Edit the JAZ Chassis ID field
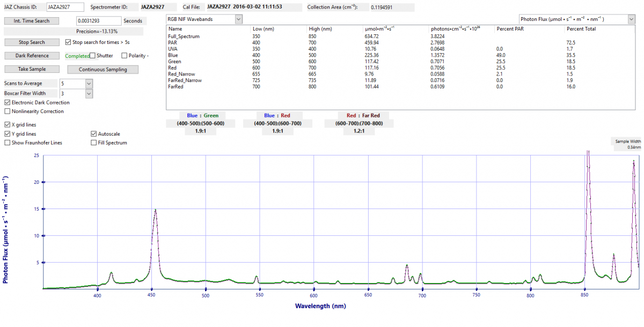The width and height of the screenshot is (644, 327). (65, 8)
